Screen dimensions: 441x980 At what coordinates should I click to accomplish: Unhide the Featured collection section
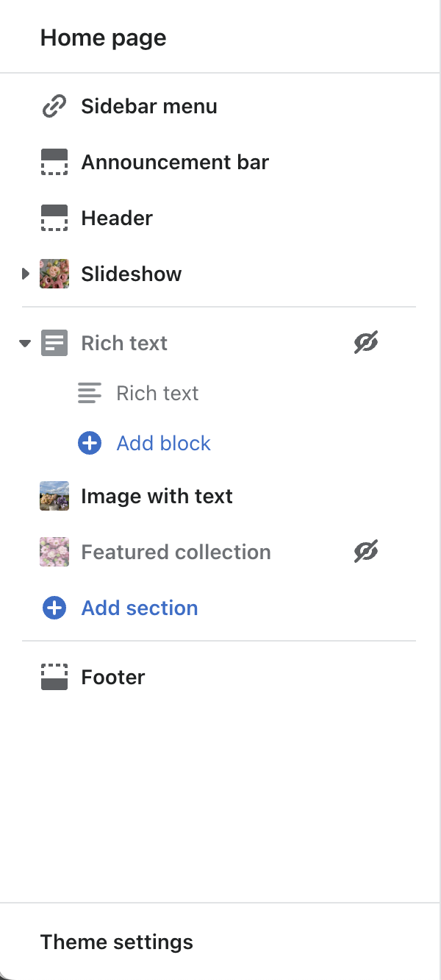(x=365, y=552)
